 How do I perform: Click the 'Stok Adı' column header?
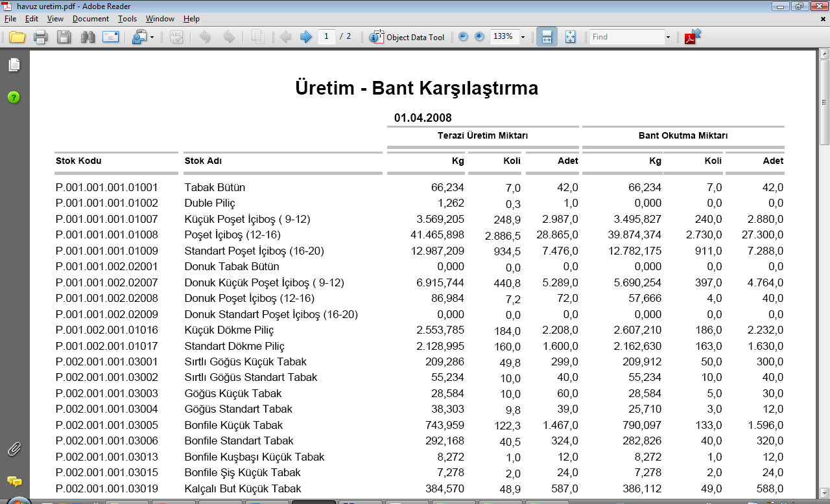[203, 161]
